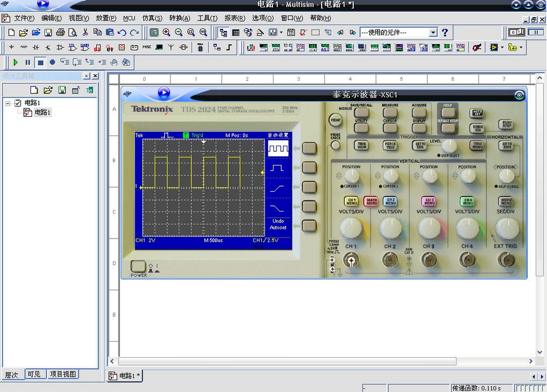Click the 电路1 * document tab
Viewport: 547px width, 392px height.
[125, 375]
